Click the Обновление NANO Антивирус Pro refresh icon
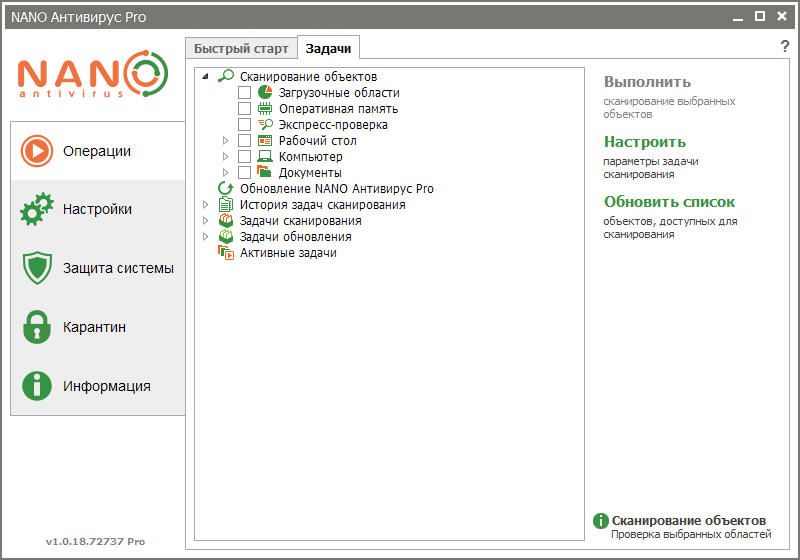The image size is (800, 560). coord(226,189)
